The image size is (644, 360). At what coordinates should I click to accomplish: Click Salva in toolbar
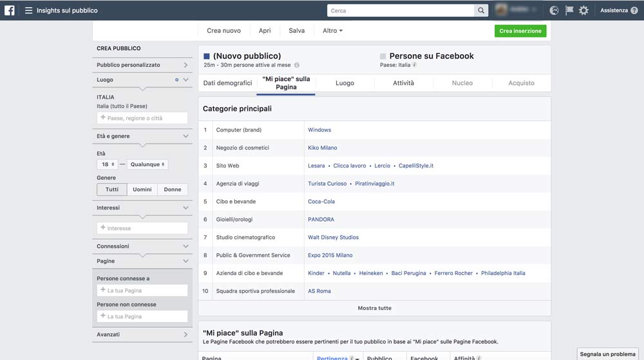pyautogui.click(x=296, y=30)
